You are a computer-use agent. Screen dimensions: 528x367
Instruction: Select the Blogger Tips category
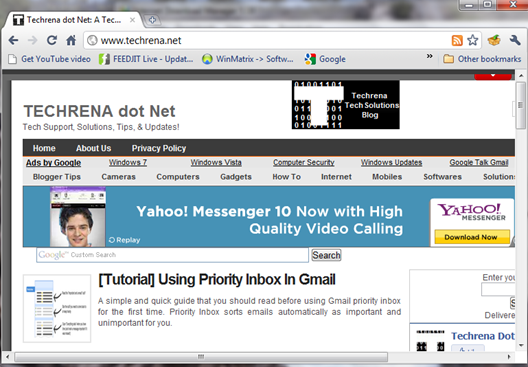click(x=57, y=177)
